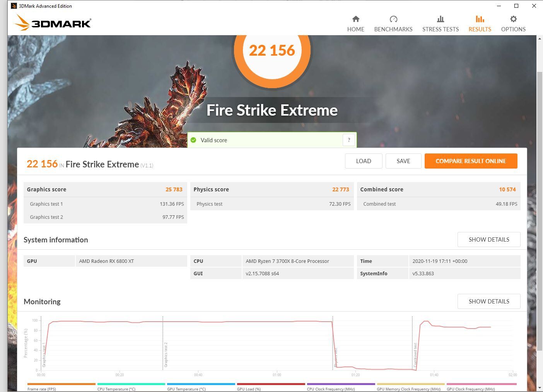The width and height of the screenshot is (543, 392).
Task: Click the large 22 156 score circle
Action: (x=272, y=50)
